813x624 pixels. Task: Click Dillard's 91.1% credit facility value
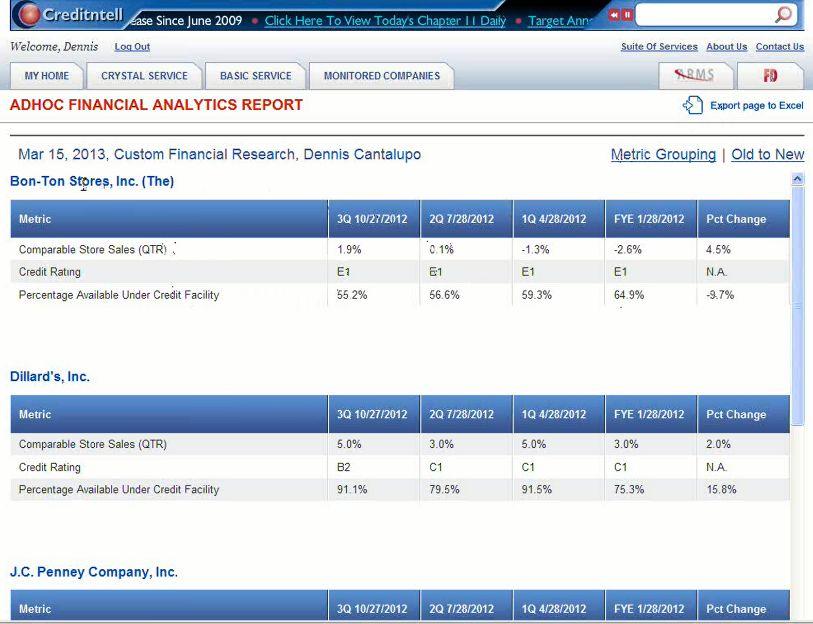(352, 489)
